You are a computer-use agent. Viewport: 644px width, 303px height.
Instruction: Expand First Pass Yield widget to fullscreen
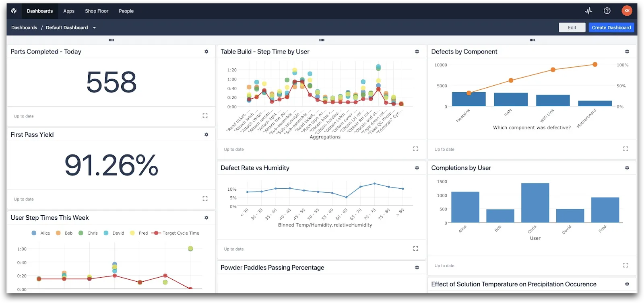click(205, 199)
